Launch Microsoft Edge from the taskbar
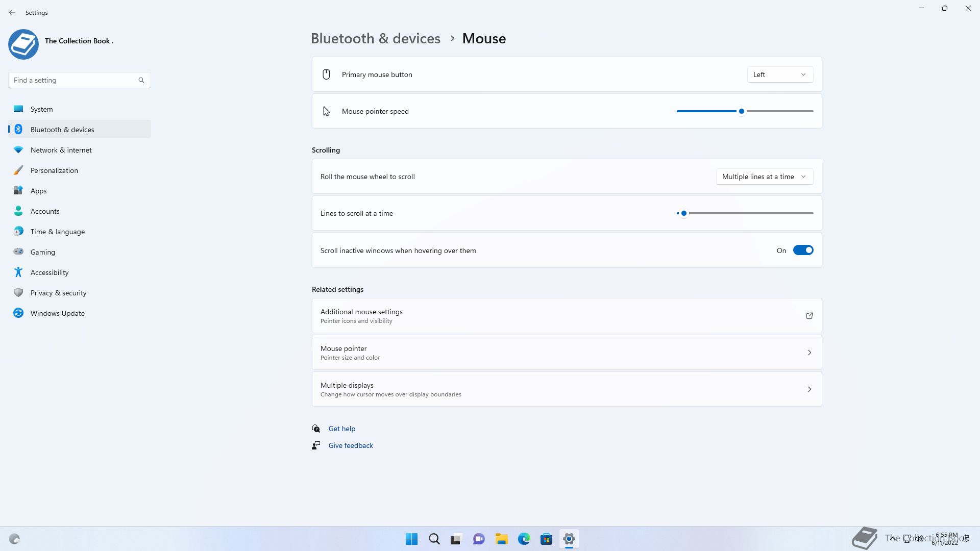This screenshot has height=551, width=980. (x=524, y=539)
